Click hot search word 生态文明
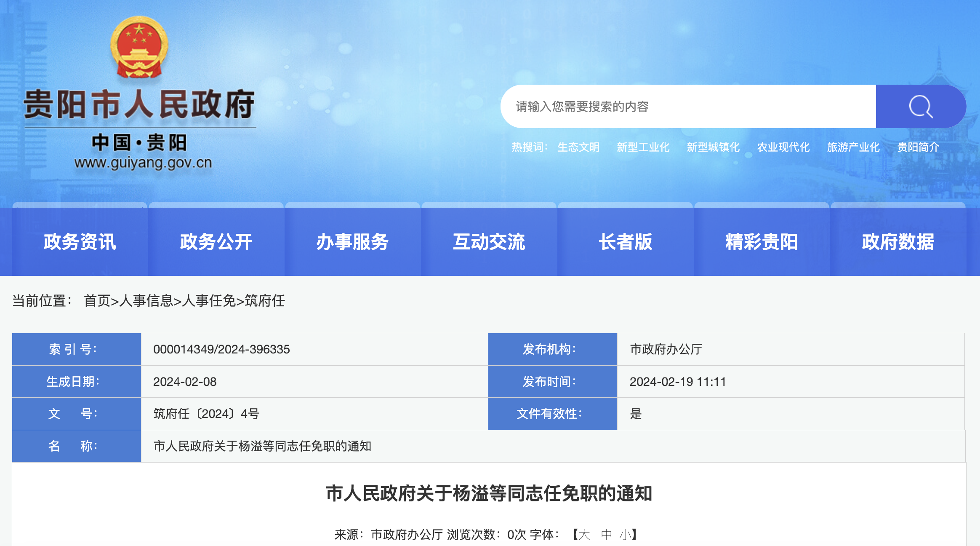The height and width of the screenshot is (546, 980). tap(578, 147)
